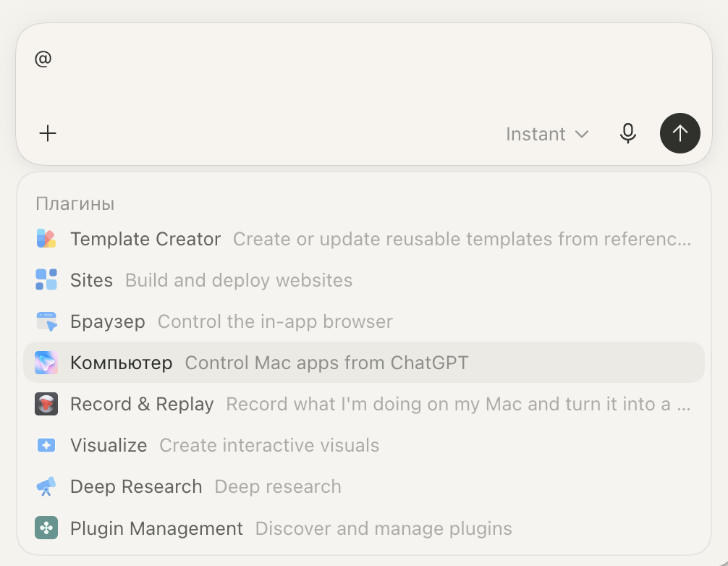Start voice dictation with microphone icon

[x=627, y=134]
